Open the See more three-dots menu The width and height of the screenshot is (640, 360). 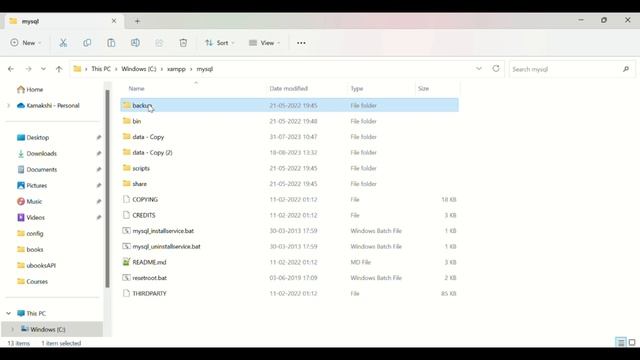pyautogui.click(x=301, y=43)
